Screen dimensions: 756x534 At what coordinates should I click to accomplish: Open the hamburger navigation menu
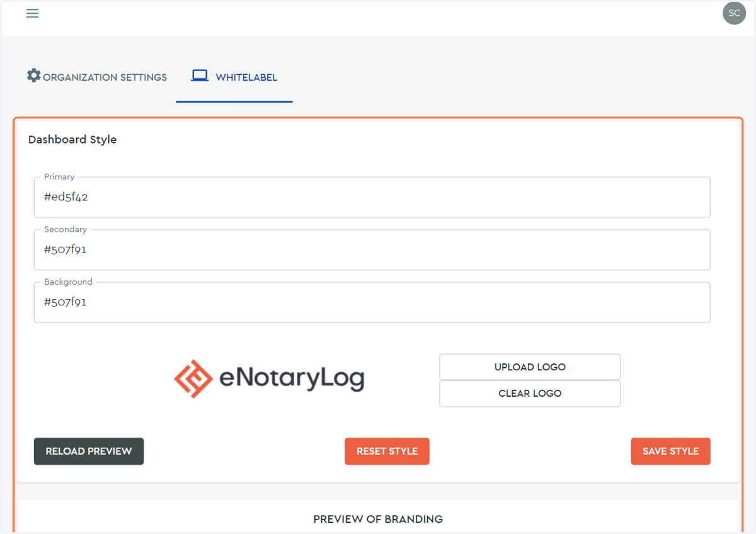click(32, 13)
